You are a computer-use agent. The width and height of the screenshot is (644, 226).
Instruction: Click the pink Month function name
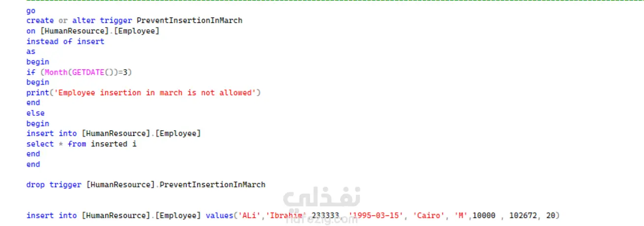click(56, 72)
